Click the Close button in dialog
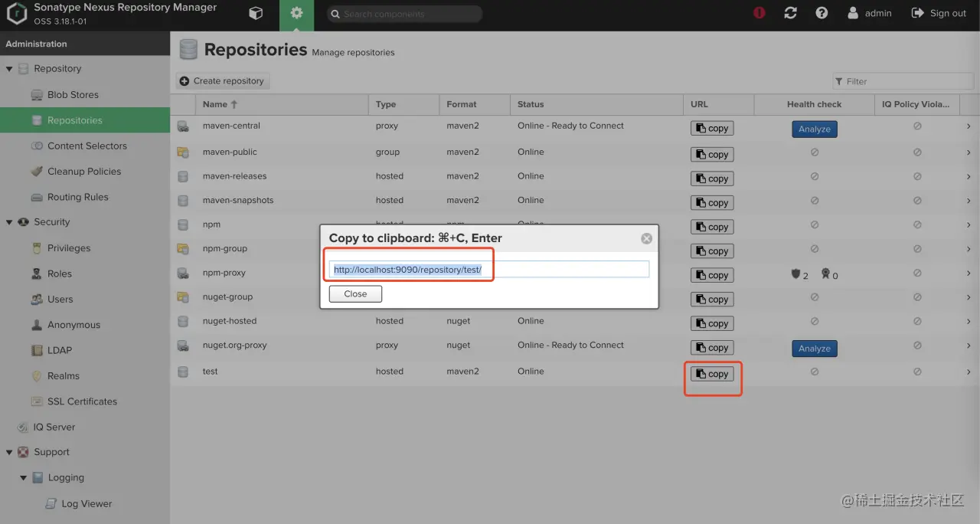 [355, 294]
